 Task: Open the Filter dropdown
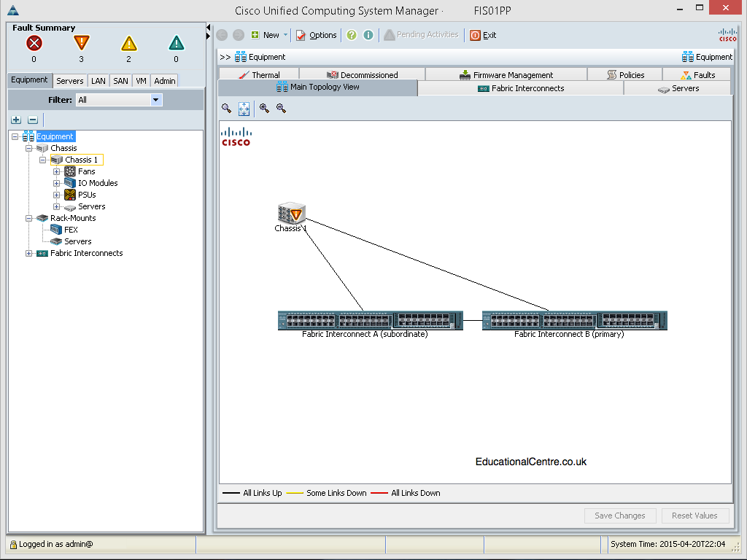(x=156, y=99)
